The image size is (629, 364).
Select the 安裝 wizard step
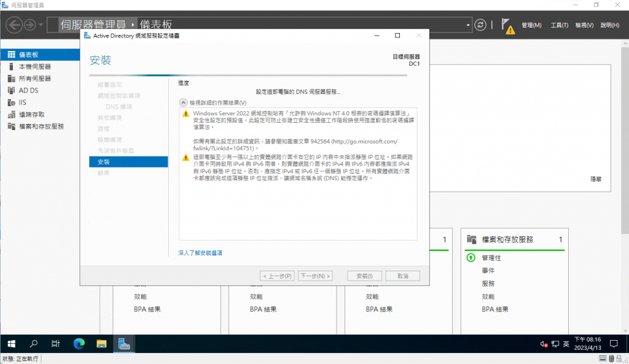point(128,162)
